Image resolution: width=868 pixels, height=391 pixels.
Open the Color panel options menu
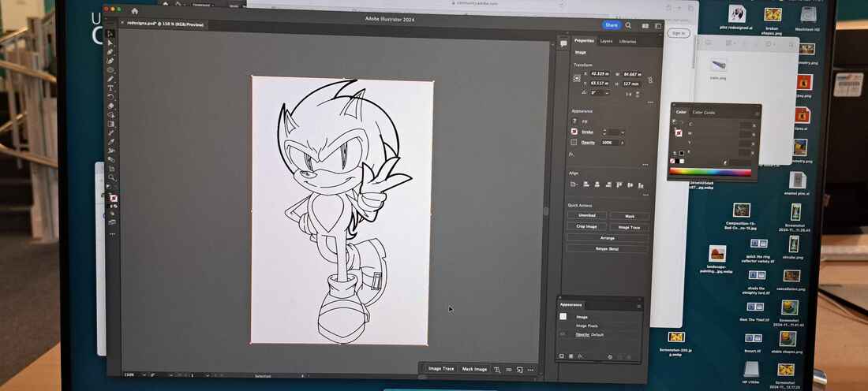tap(757, 114)
